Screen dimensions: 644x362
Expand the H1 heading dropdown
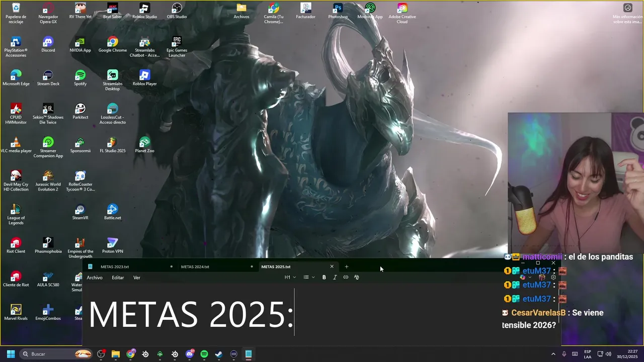coord(290,277)
